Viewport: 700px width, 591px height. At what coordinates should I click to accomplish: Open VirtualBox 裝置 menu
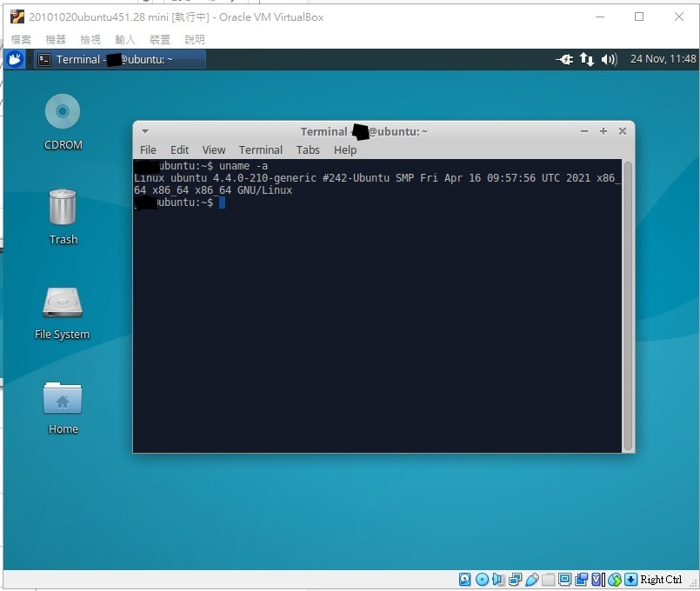click(x=160, y=40)
